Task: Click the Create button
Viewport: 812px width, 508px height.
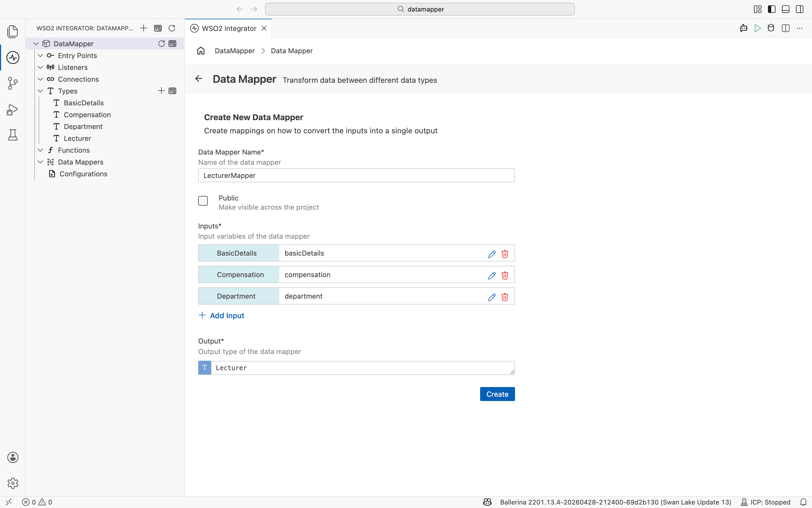Action: (497, 394)
